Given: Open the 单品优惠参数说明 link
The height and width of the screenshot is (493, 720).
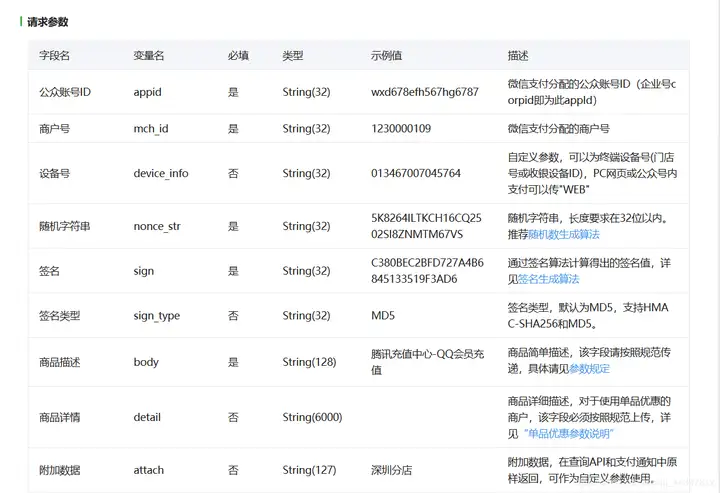Looking at the screenshot, I should [x=568, y=434].
